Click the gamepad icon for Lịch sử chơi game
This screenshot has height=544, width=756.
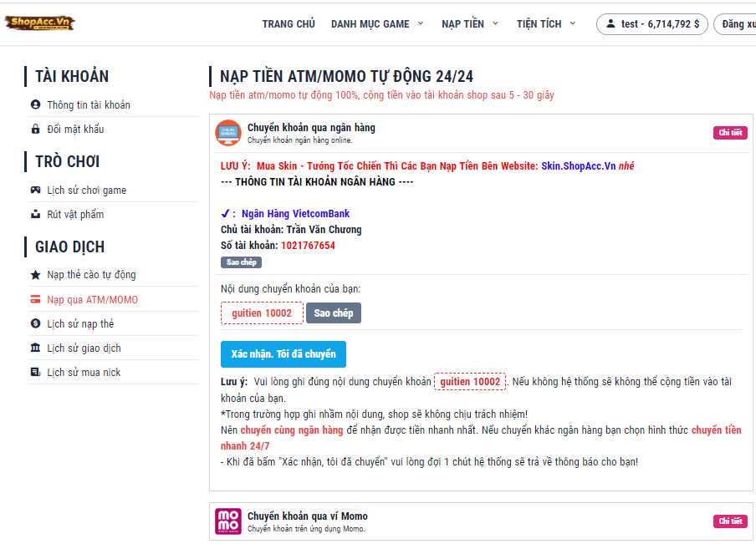(x=35, y=190)
